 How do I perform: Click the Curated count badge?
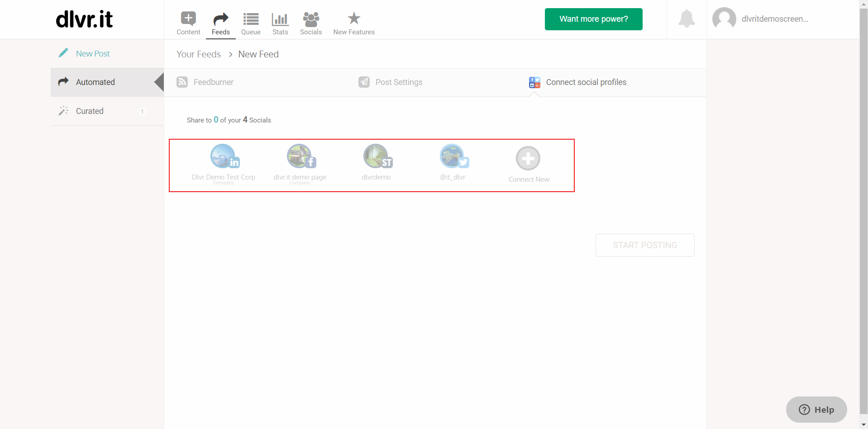click(142, 111)
